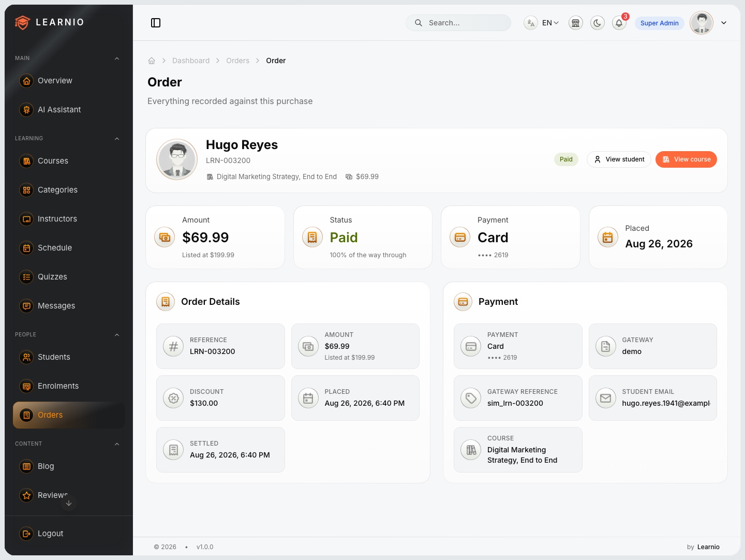Click the Learnio footer link
This screenshot has width=745, height=560.
(x=708, y=547)
